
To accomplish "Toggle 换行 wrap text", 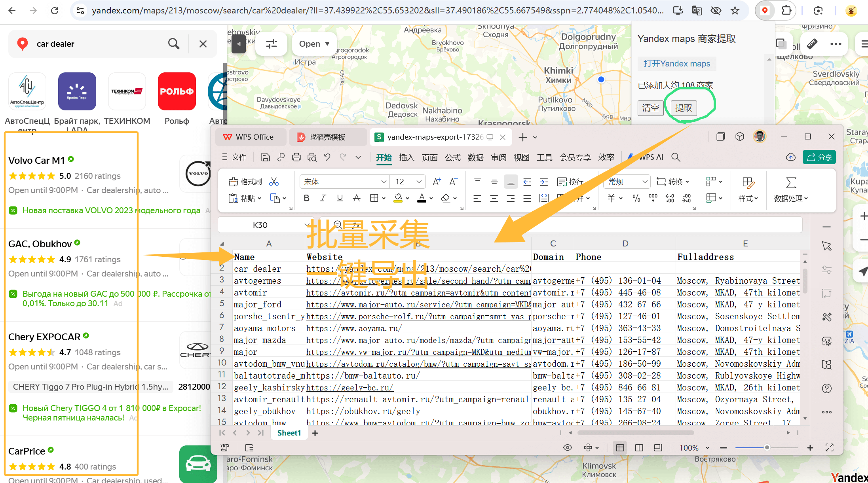I will 570,182.
